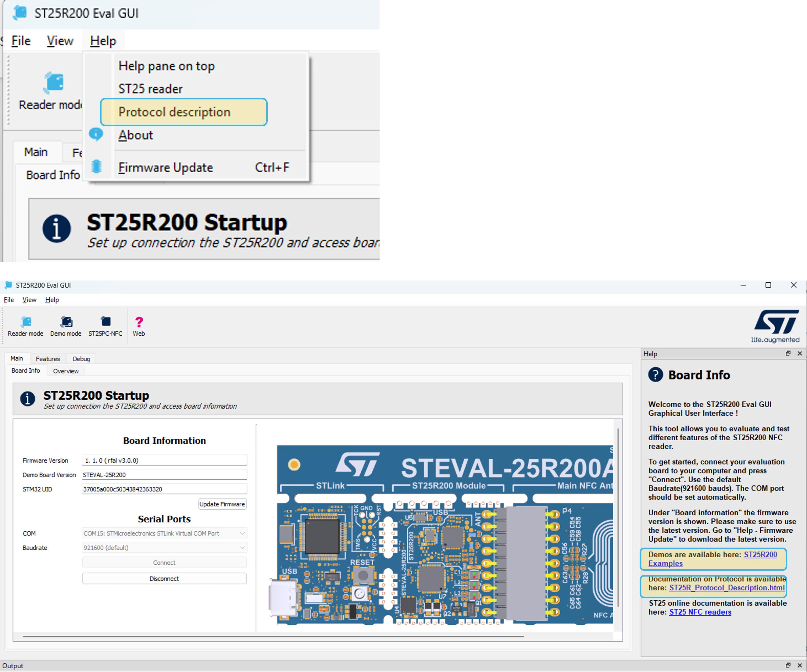Open ST25R_Protocol_Description.html link
The height and width of the screenshot is (672, 807).
point(727,588)
